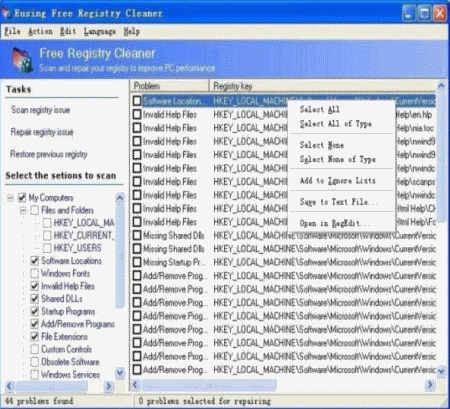Select the Software Location.. row text
The image size is (450, 409).
[x=173, y=101]
